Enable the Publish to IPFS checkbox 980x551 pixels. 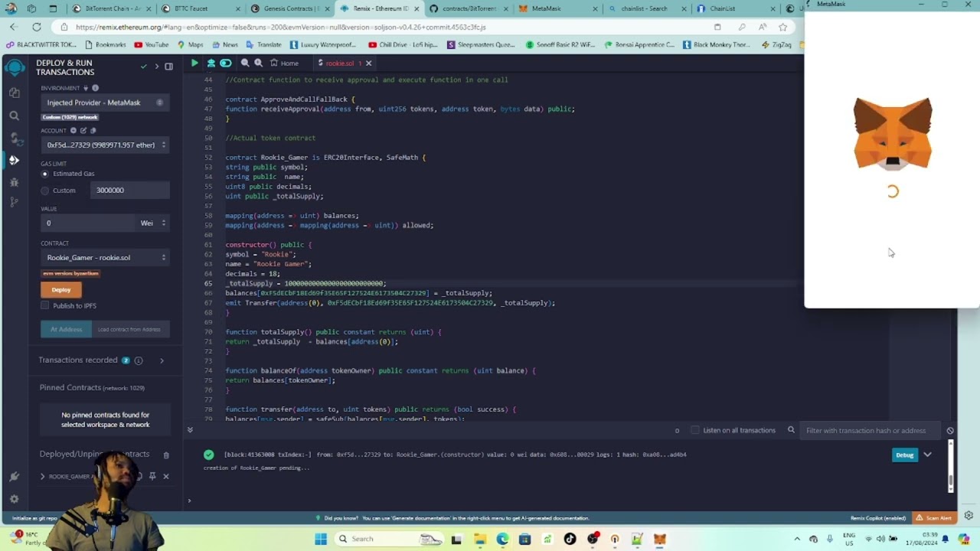45,305
